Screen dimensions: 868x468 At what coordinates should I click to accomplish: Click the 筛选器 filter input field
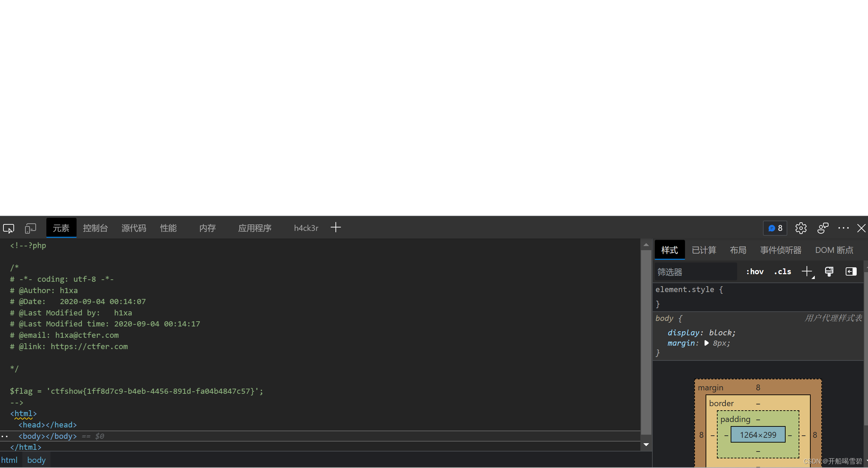pyautogui.click(x=695, y=272)
